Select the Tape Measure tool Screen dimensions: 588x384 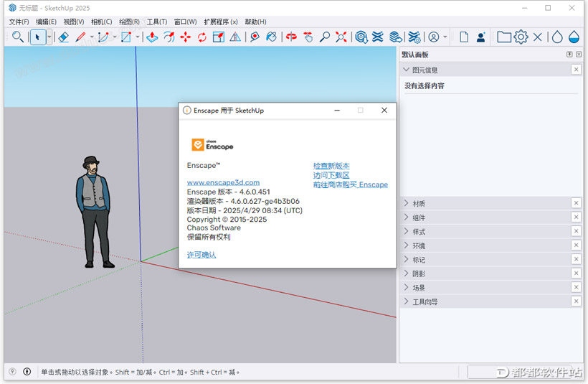[255, 37]
